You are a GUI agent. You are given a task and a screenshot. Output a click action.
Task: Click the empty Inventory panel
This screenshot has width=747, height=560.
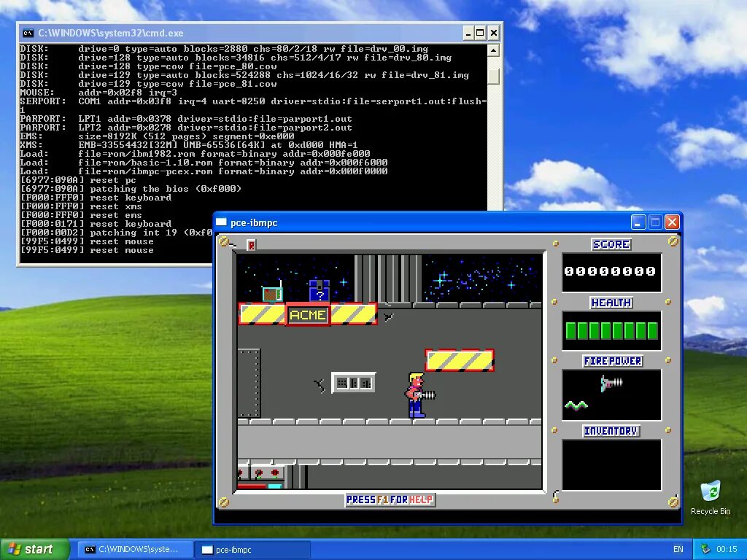click(x=611, y=464)
